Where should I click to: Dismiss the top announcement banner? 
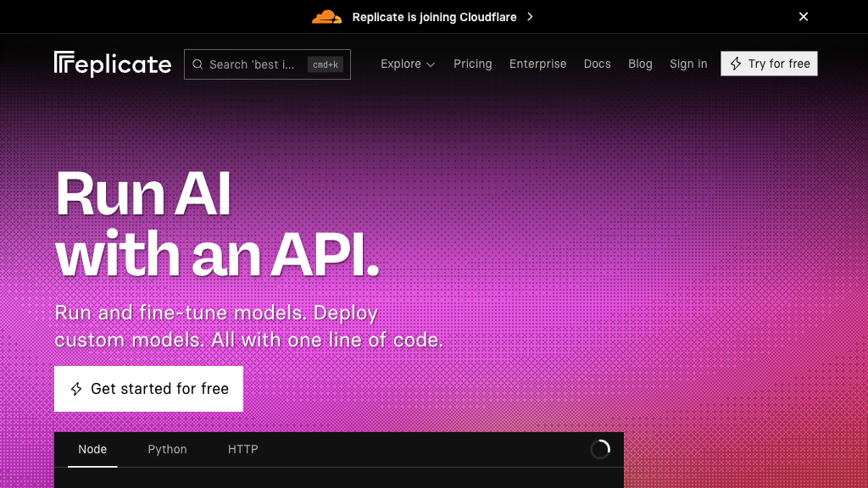(x=804, y=17)
